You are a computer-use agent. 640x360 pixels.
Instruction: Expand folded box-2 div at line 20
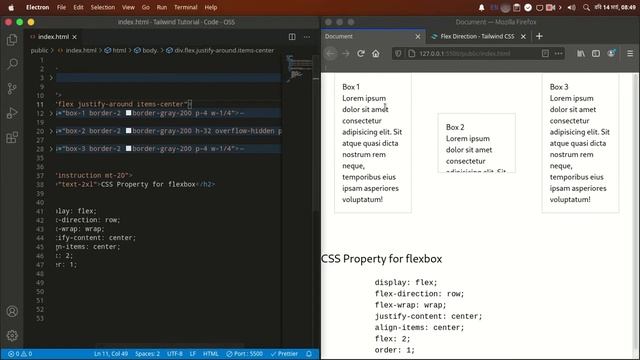click(51, 131)
